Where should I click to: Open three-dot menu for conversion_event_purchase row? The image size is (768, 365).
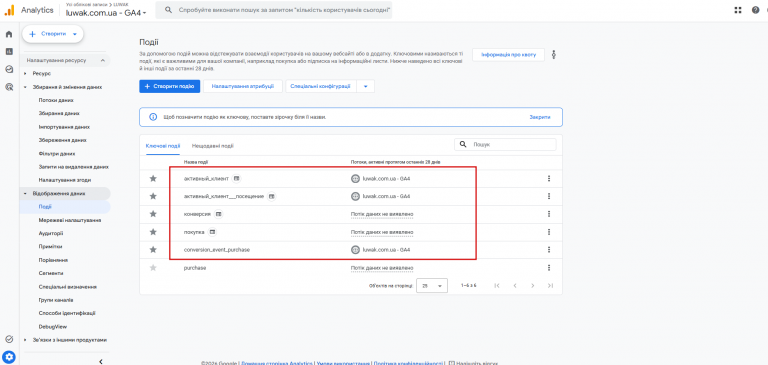coord(549,250)
